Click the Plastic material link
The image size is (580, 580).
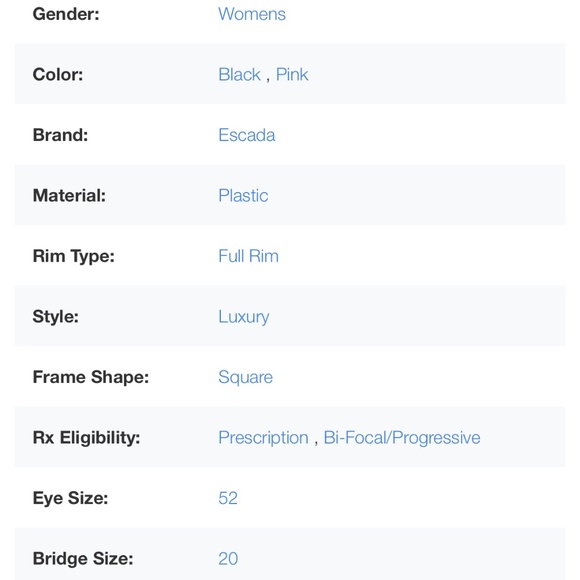243,195
